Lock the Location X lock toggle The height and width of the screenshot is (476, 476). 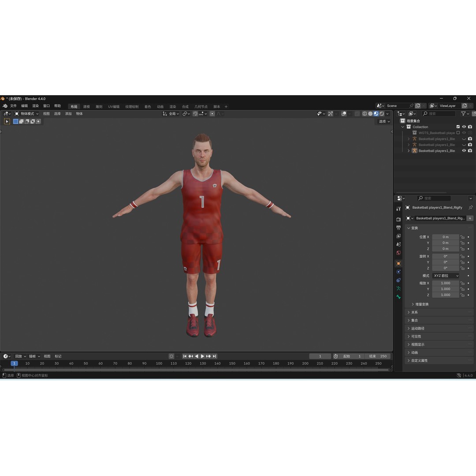462,237
